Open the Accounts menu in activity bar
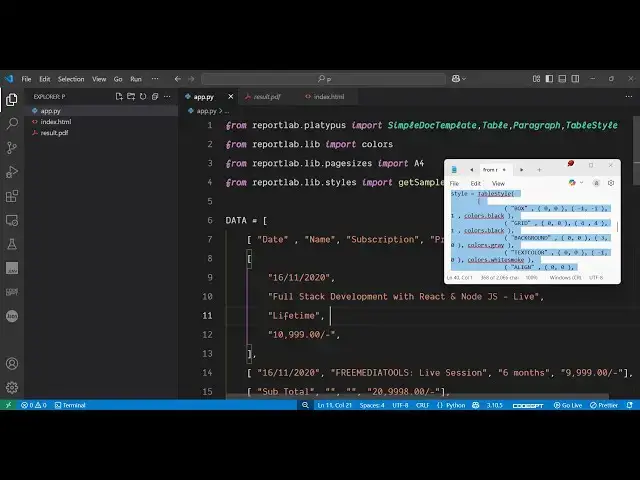The height and width of the screenshot is (480, 640). click(x=12, y=363)
